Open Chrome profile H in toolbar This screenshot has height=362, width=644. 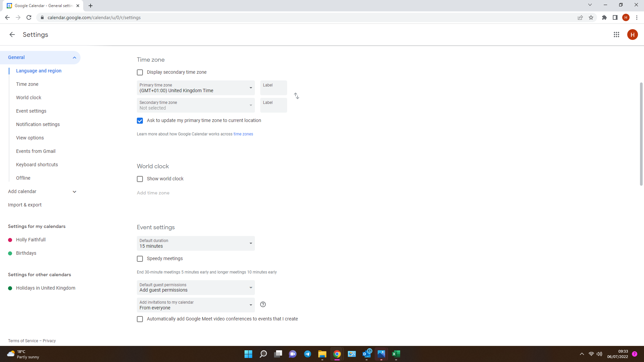(x=626, y=17)
